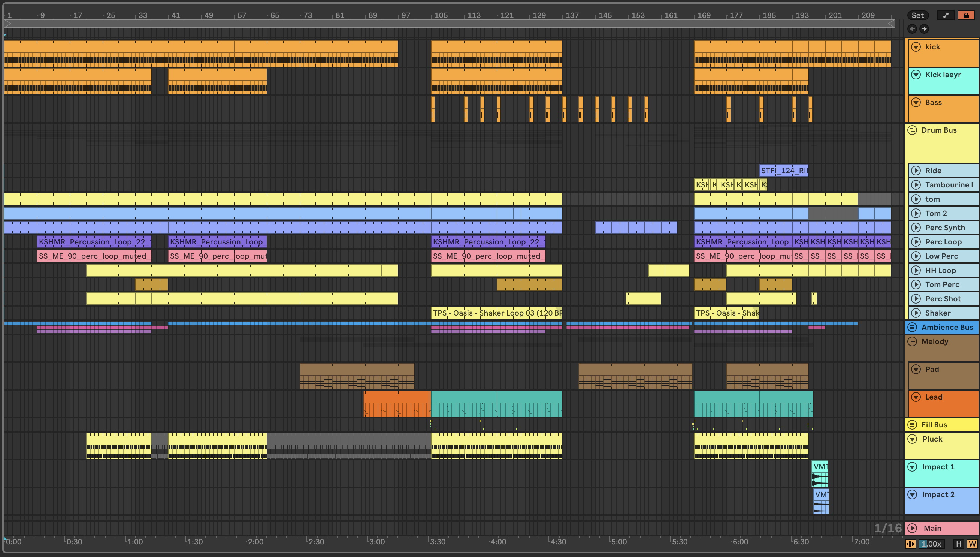This screenshot has height=557, width=980.
Task: Collapse the Lead track
Action: pyautogui.click(x=916, y=397)
